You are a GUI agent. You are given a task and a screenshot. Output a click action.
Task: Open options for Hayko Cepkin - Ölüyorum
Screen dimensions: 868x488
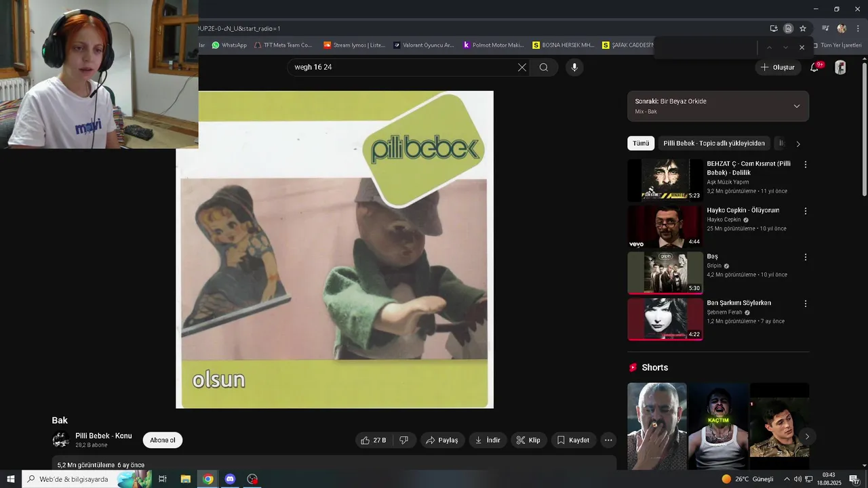click(x=806, y=211)
